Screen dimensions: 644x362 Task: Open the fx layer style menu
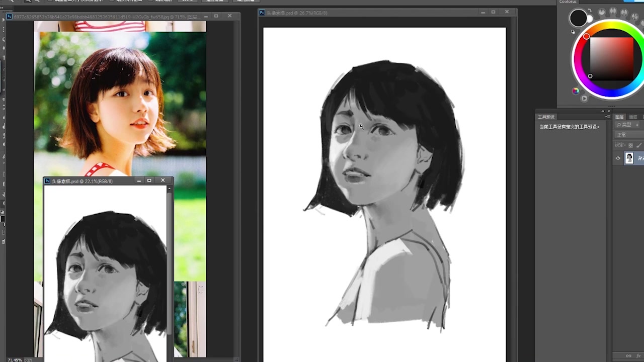tap(638, 356)
